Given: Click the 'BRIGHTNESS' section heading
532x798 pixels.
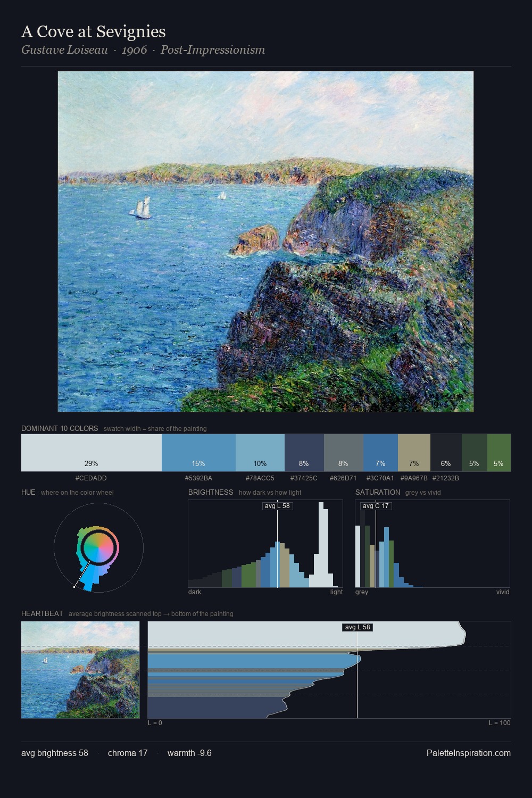Looking at the screenshot, I should tap(211, 492).
